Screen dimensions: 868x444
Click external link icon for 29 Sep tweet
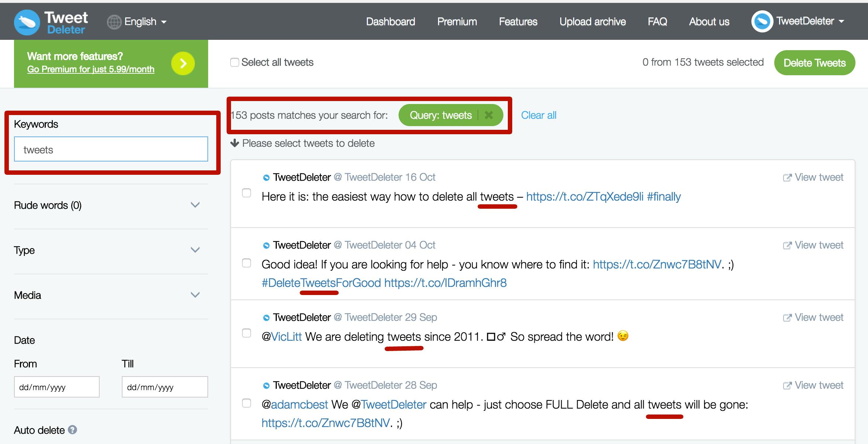pos(787,318)
